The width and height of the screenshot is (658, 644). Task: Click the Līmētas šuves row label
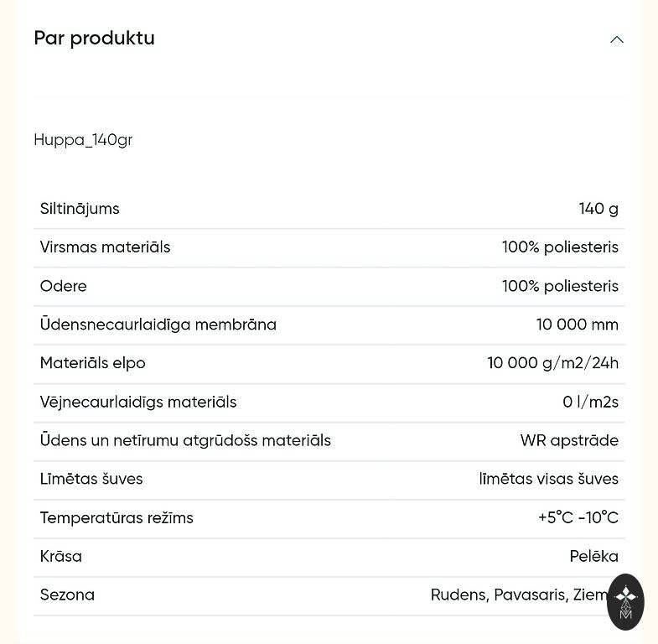point(91,479)
